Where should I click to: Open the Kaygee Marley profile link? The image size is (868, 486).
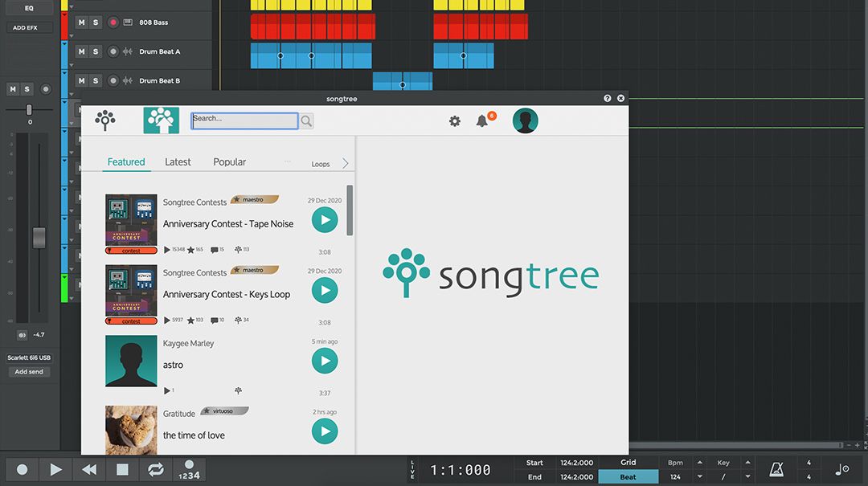(x=188, y=344)
